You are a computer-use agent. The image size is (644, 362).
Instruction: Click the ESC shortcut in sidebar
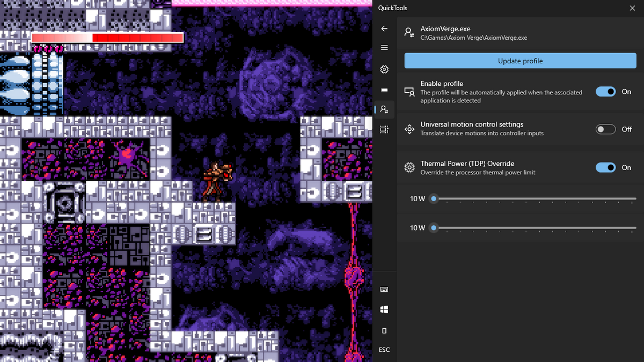click(x=384, y=350)
